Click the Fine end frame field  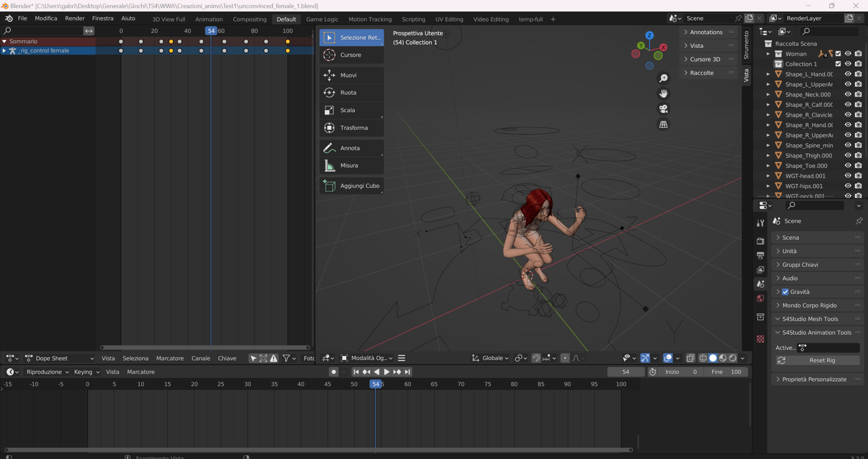coord(726,372)
